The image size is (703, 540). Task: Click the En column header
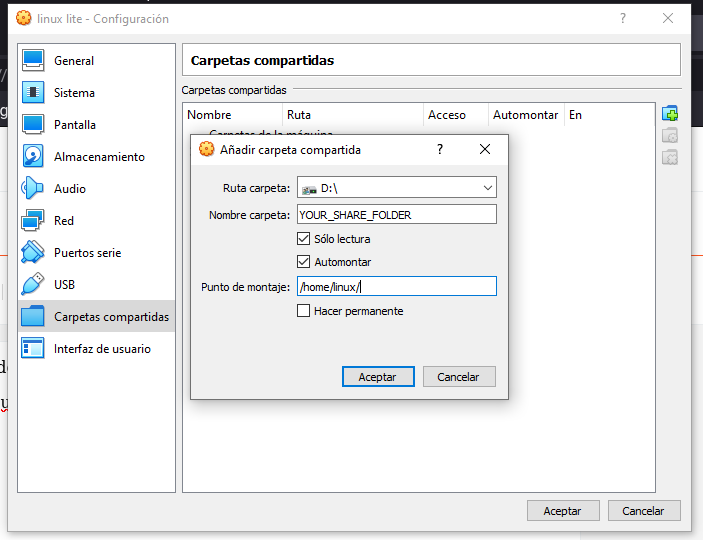pos(610,115)
